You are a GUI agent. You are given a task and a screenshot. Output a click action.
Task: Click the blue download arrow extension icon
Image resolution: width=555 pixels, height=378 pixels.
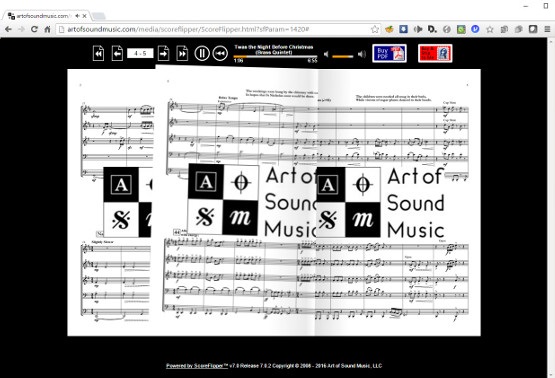(x=403, y=29)
